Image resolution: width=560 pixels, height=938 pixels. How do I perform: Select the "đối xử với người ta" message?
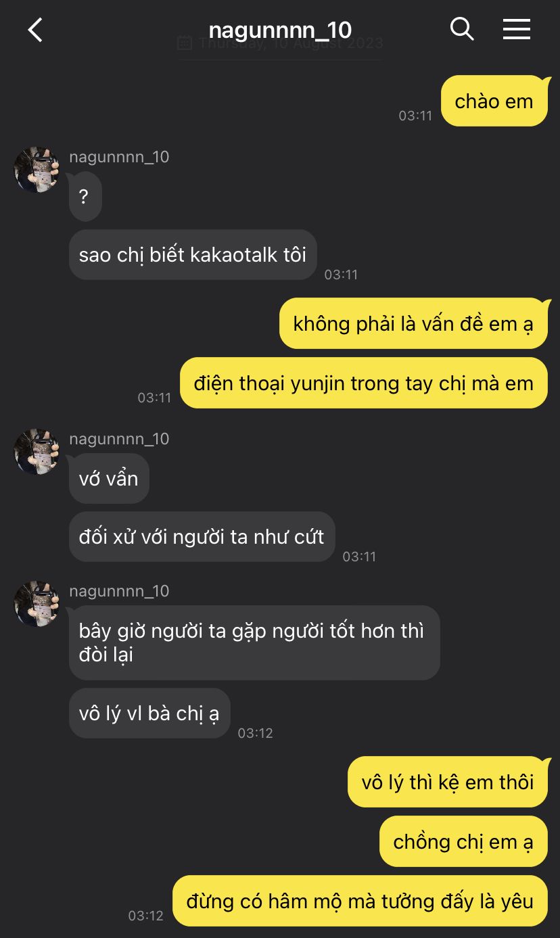(x=202, y=536)
